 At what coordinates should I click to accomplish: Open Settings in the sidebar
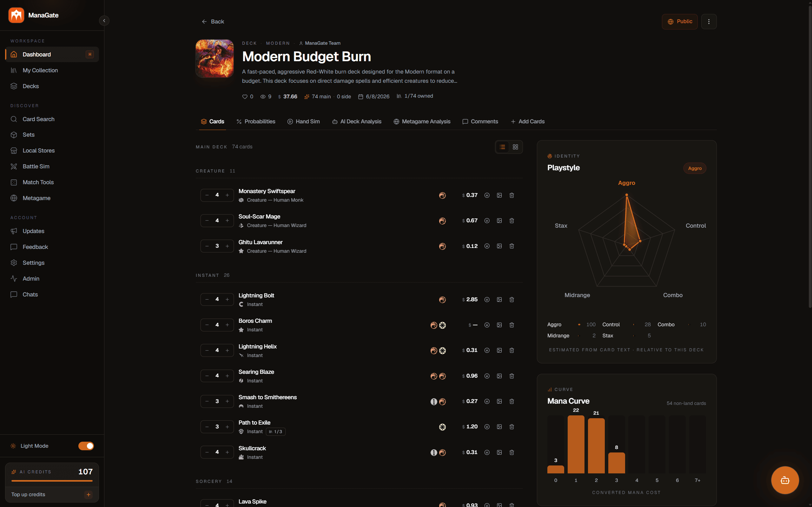point(52,263)
